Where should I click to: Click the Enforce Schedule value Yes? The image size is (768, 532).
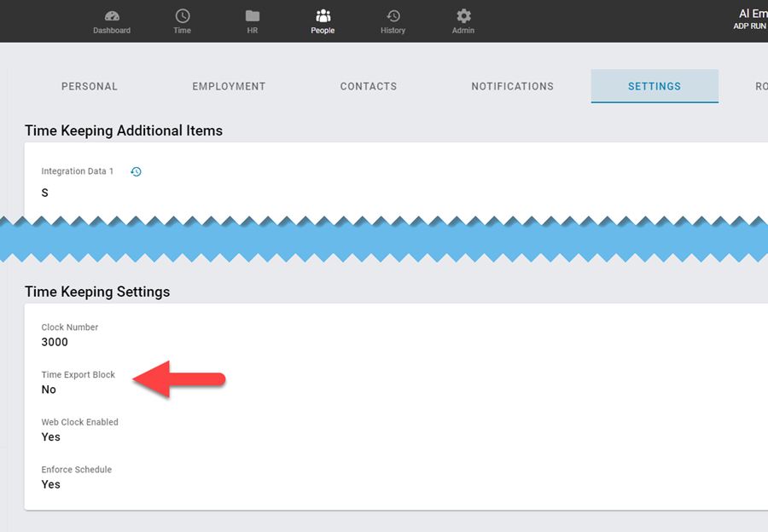coord(50,484)
